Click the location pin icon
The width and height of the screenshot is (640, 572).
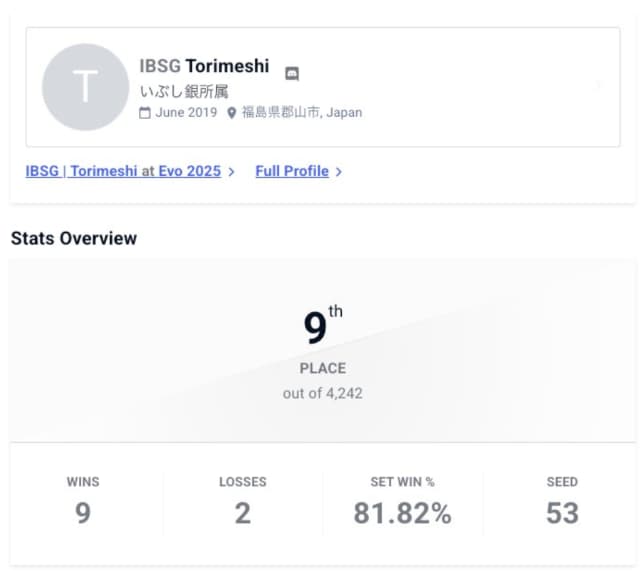coord(232,113)
